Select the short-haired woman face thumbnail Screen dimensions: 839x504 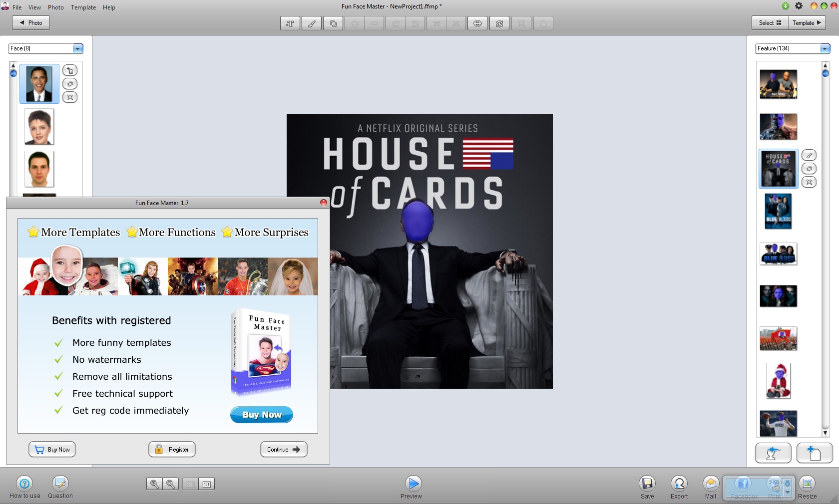point(39,127)
